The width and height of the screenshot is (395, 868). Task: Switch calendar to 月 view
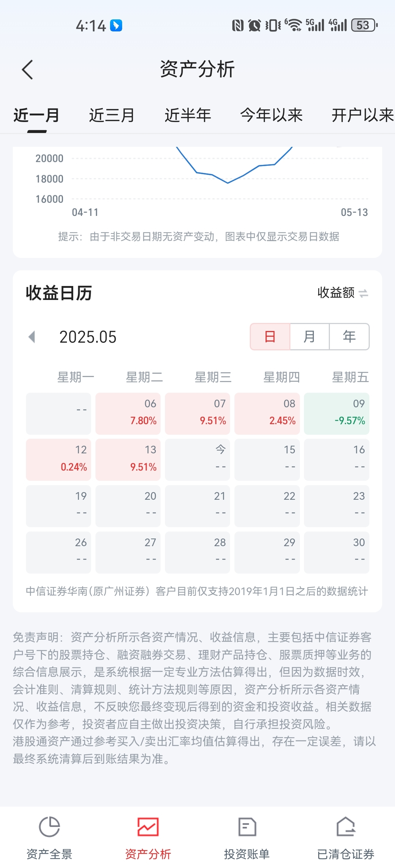309,336
